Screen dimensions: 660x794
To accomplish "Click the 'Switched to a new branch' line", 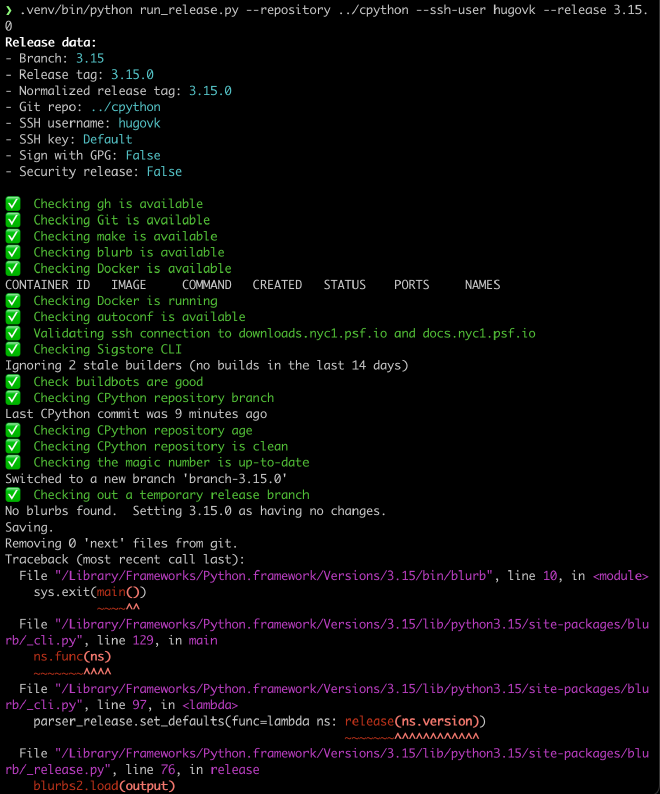I will click(x=146, y=479).
